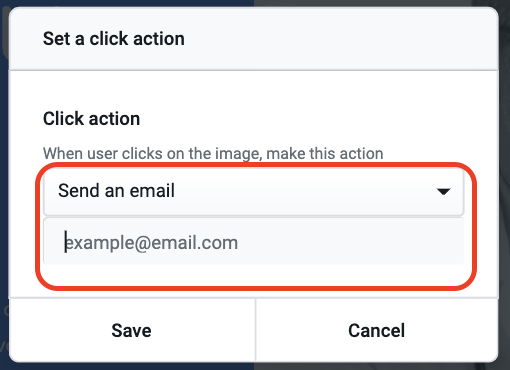
Task: Click the 'Click action' heading label
Action: coord(91,119)
